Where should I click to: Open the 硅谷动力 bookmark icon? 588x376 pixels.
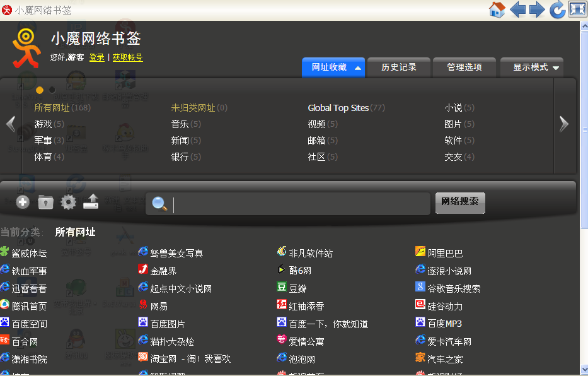pyautogui.click(x=420, y=304)
